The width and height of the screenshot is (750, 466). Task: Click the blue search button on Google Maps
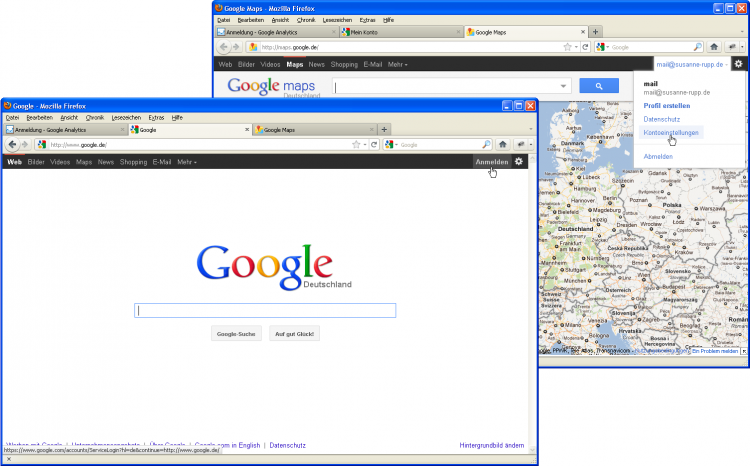tap(599, 87)
